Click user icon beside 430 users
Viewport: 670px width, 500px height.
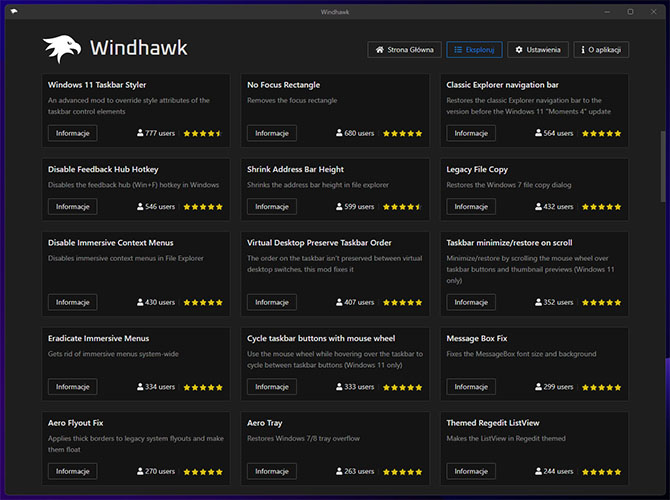pos(140,302)
